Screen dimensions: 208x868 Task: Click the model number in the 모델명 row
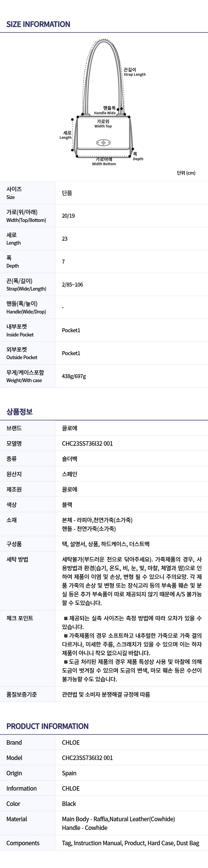coord(87,443)
